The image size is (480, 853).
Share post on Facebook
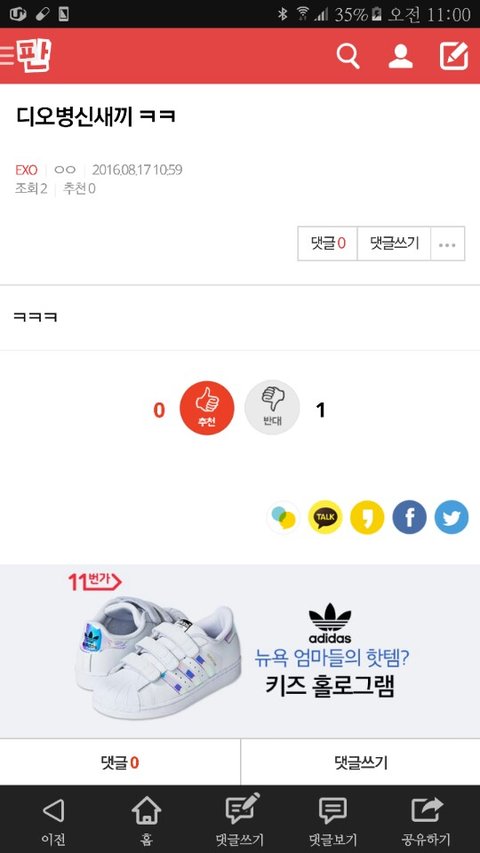click(409, 517)
